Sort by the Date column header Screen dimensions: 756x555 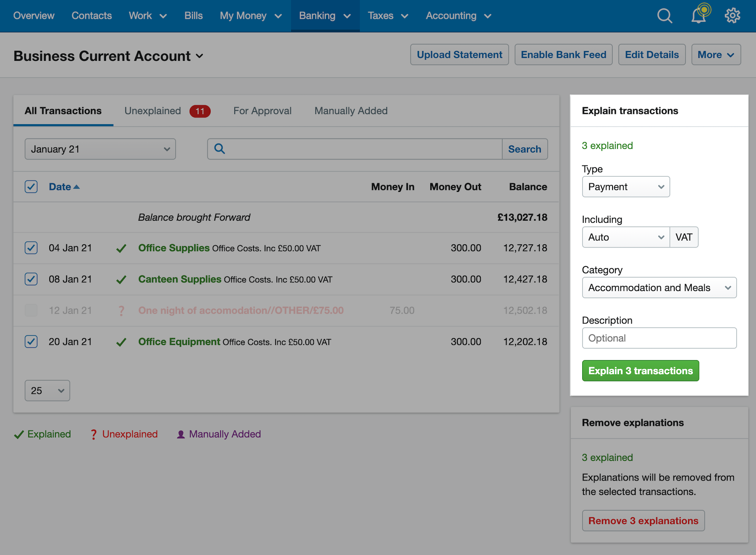pos(60,187)
